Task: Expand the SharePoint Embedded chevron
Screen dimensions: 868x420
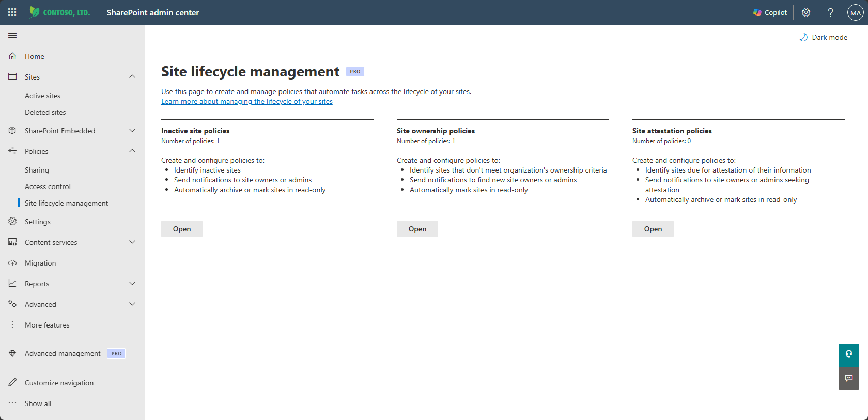Action: [x=132, y=130]
